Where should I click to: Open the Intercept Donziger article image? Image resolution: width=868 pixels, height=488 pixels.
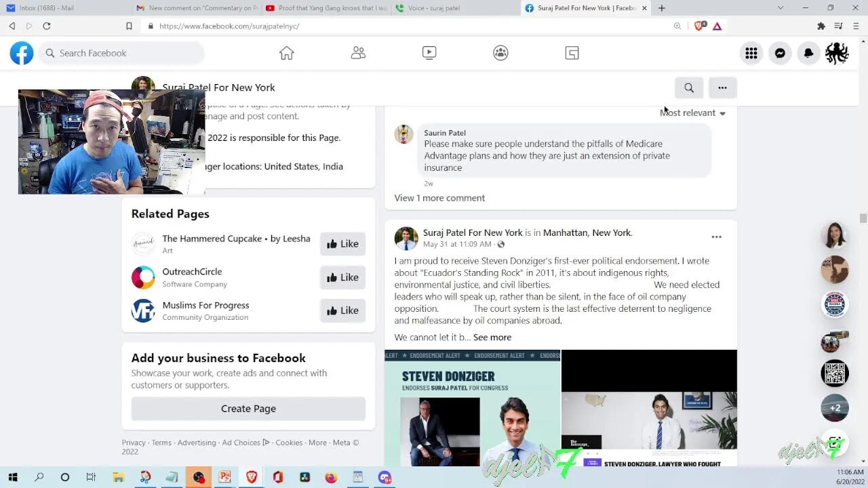coord(649,408)
